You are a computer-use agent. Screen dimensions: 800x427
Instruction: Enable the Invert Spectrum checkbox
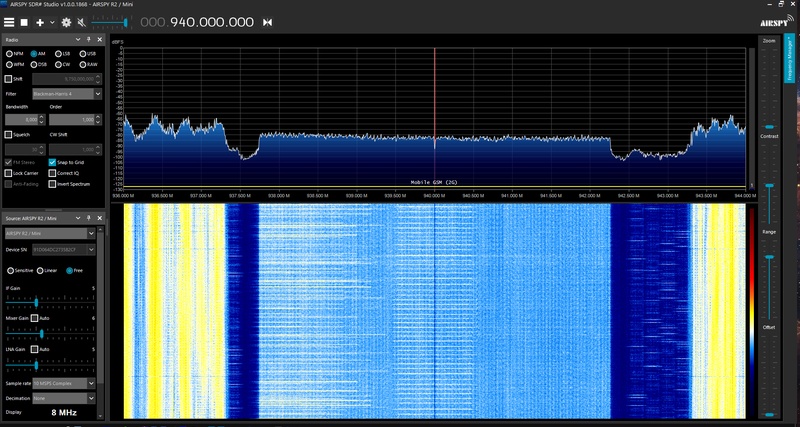click(53, 184)
